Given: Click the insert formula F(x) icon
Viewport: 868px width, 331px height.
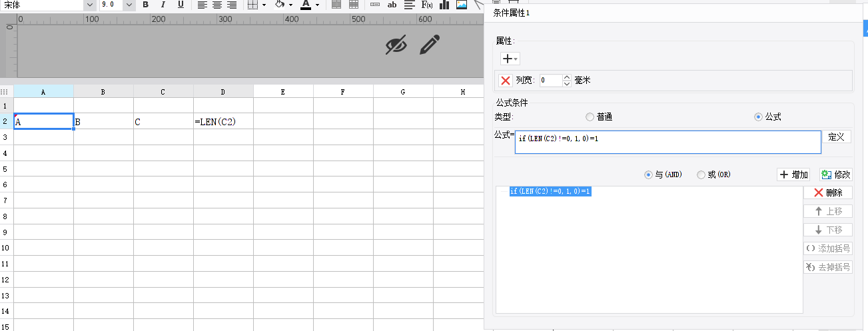Looking at the screenshot, I should (427, 5).
